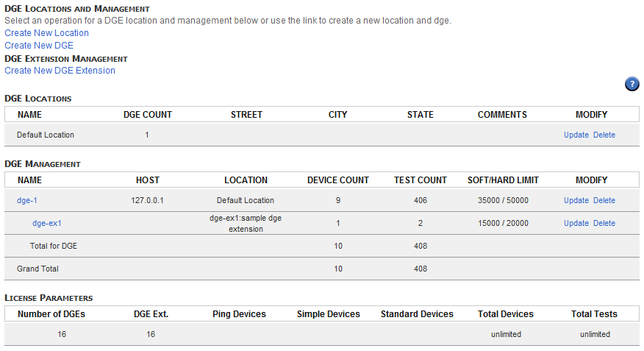This screenshot has height=351, width=644.
Task: Click Delete for dge-1
Action: (604, 201)
